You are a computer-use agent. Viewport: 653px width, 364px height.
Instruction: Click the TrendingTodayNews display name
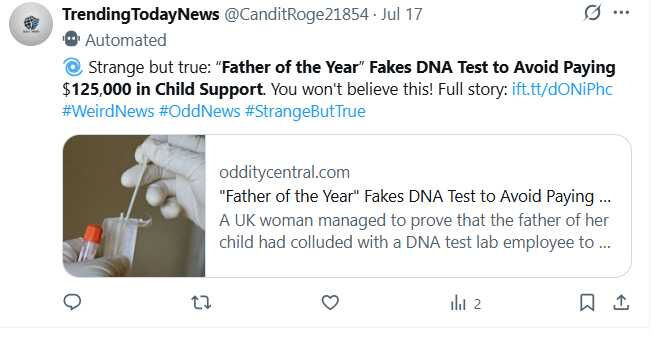(x=141, y=14)
